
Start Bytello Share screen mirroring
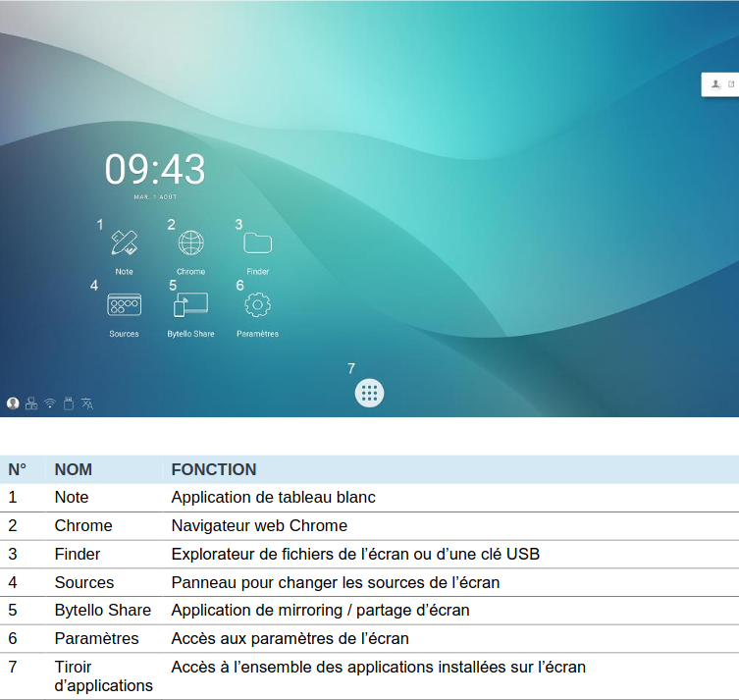click(x=190, y=305)
